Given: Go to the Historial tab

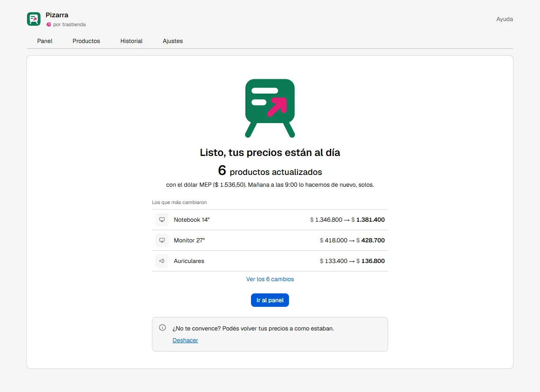Looking at the screenshot, I should [132, 41].
